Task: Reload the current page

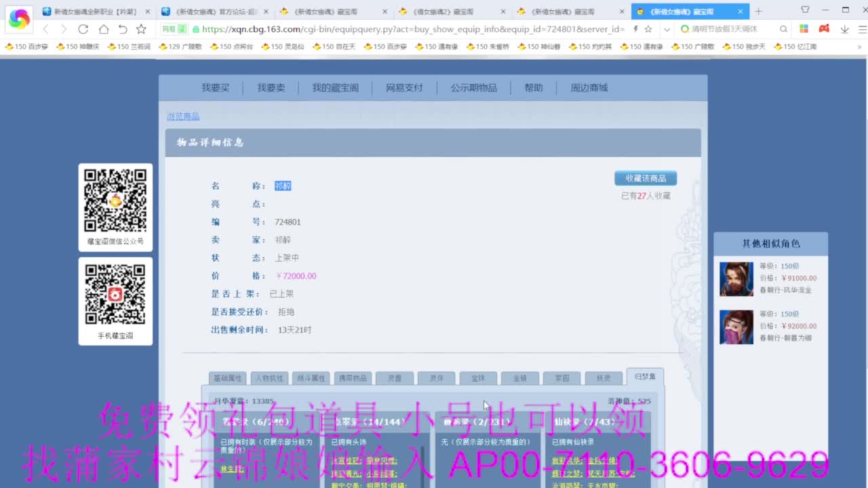Action: tap(83, 29)
